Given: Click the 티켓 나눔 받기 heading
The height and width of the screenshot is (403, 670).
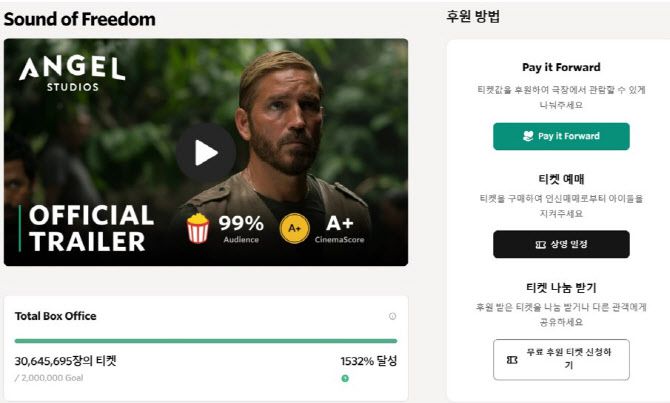Looking at the screenshot, I should (561, 287).
